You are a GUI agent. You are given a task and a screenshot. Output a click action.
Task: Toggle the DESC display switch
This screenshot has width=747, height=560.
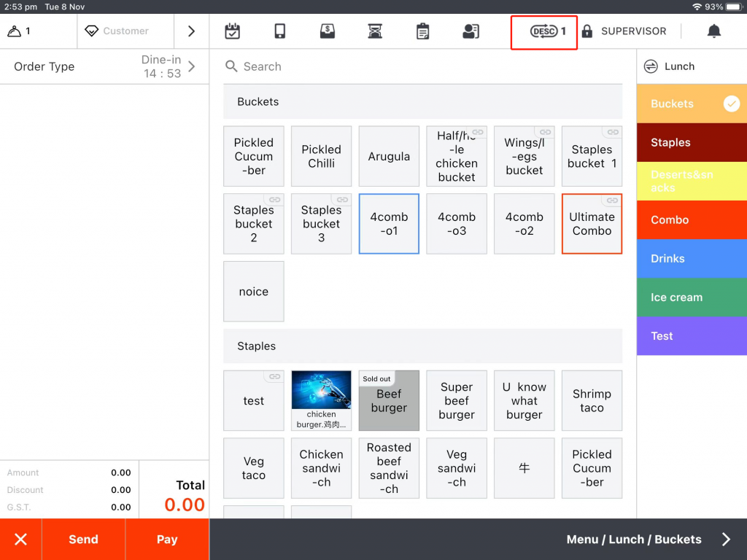click(x=544, y=31)
